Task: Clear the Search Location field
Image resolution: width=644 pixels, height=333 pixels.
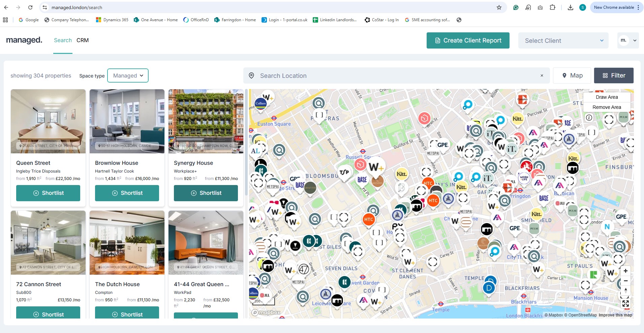Action: pyautogui.click(x=542, y=75)
